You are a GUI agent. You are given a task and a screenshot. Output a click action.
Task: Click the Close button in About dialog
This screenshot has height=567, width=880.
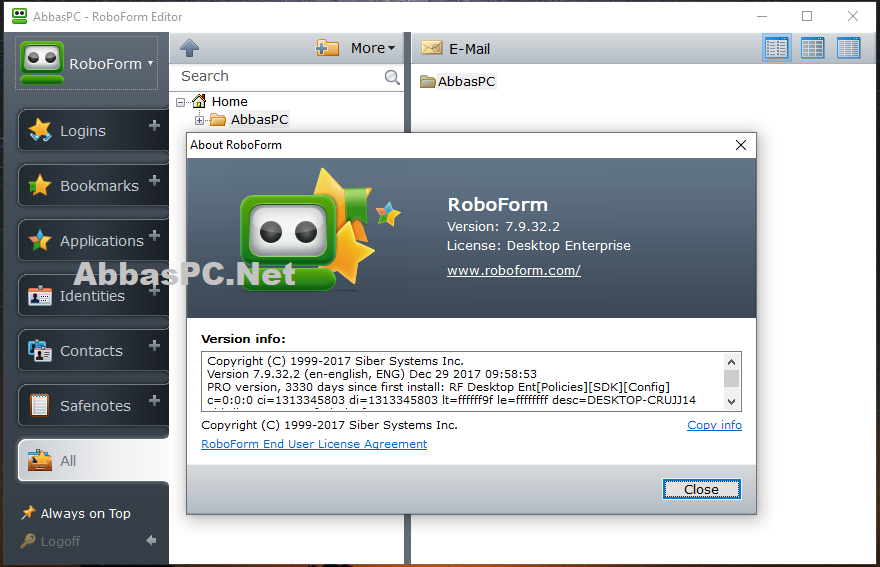pyautogui.click(x=702, y=490)
